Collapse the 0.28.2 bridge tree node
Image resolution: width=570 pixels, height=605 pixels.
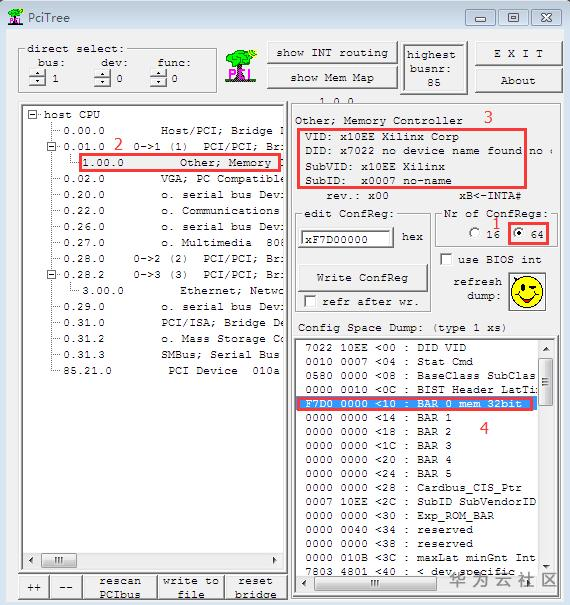click(51, 275)
